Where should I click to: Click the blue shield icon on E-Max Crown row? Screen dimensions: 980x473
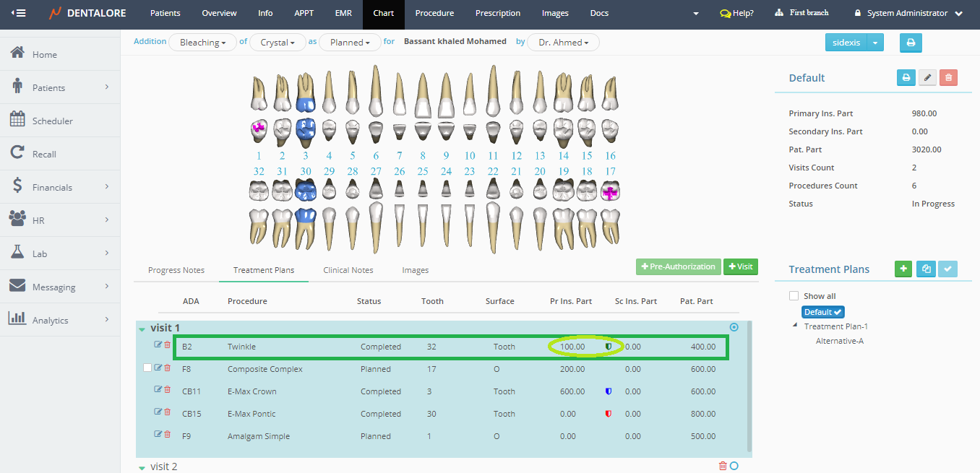tap(608, 391)
